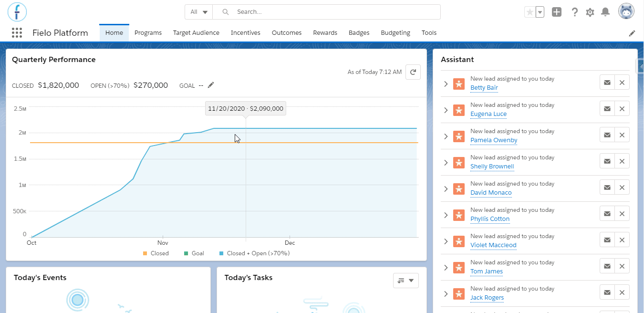Click lead star icon beside Betty Bair
This screenshot has height=313, width=644.
tap(458, 84)
